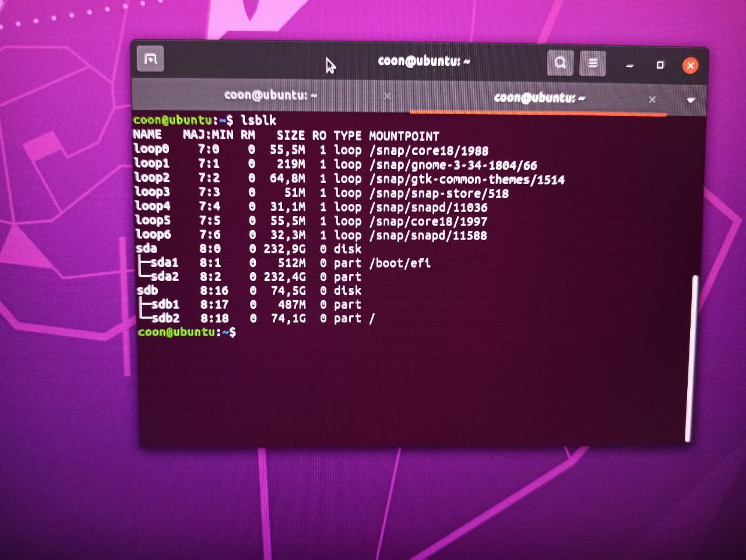Click the sda disk name
Screen dimensions: 746x560
coord(146,248)
